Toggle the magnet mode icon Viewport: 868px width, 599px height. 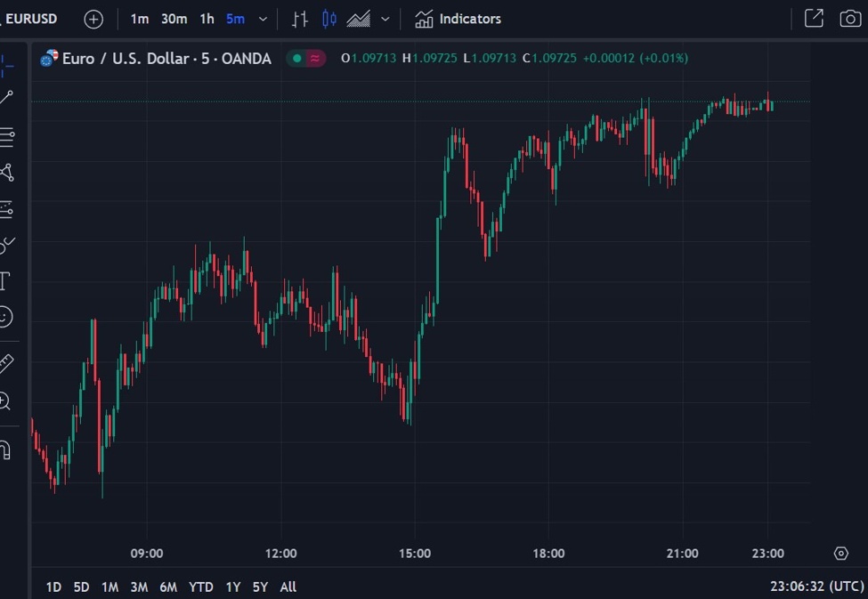coord(5,449)
